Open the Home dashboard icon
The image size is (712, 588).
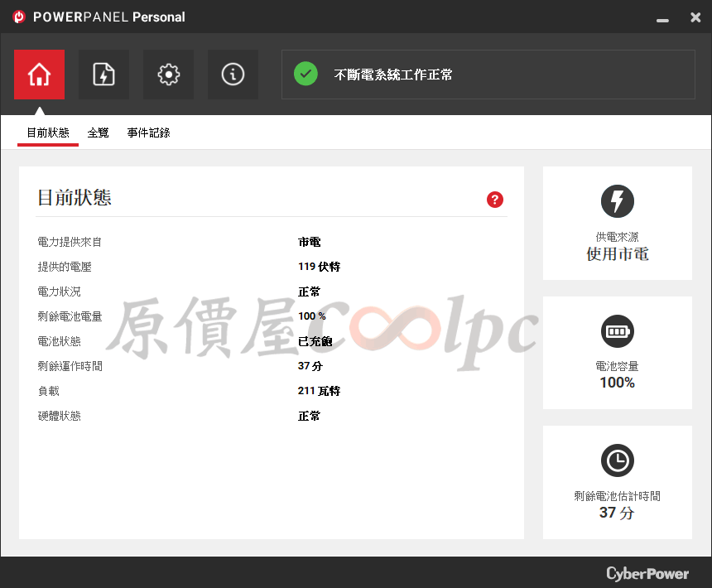pos(39,75)
